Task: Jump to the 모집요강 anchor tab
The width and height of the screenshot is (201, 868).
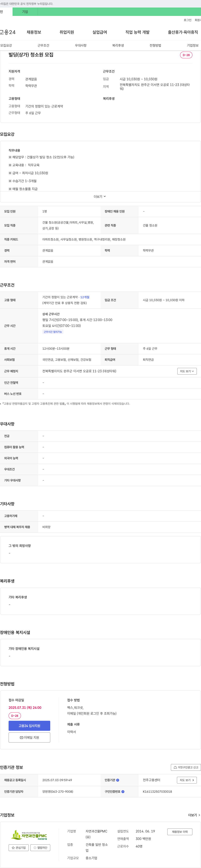Action: point(6,45)
